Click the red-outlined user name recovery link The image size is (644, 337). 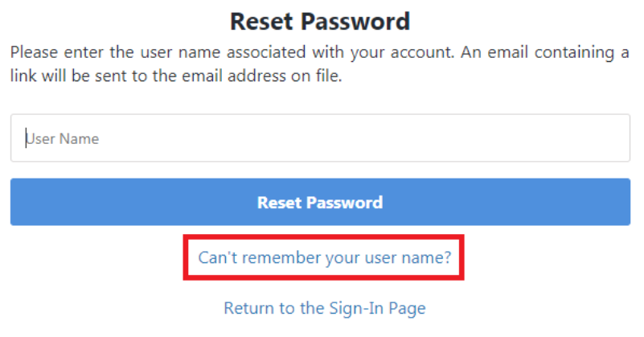click(325, 258)
